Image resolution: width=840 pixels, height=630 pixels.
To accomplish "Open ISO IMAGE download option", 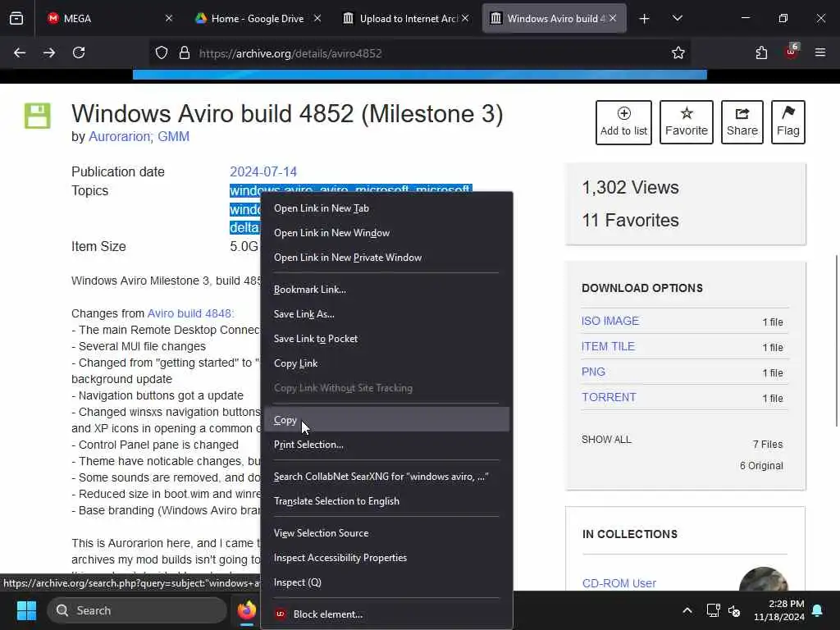I will click(x=610, y=321).
